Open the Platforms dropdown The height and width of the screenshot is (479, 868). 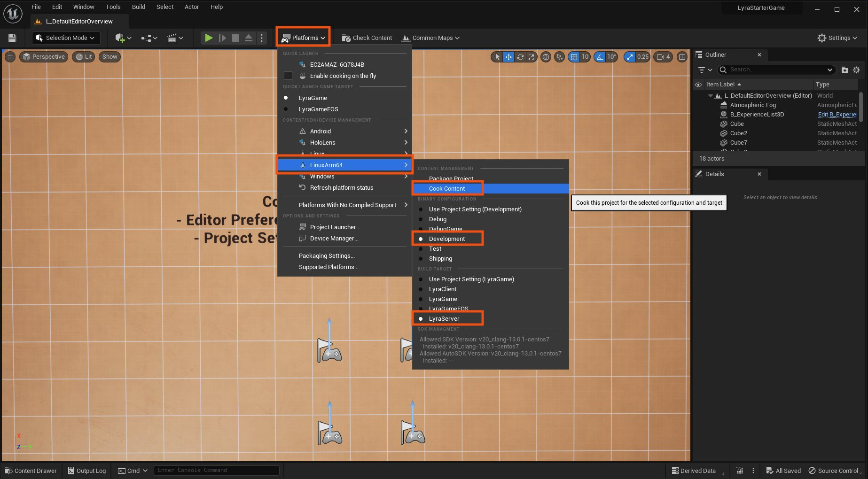click(303, 38)
